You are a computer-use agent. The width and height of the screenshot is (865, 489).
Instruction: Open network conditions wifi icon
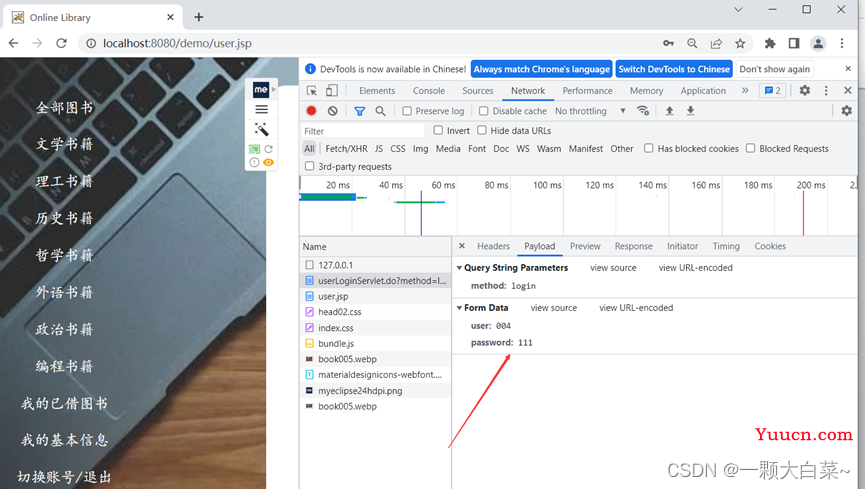643,110
